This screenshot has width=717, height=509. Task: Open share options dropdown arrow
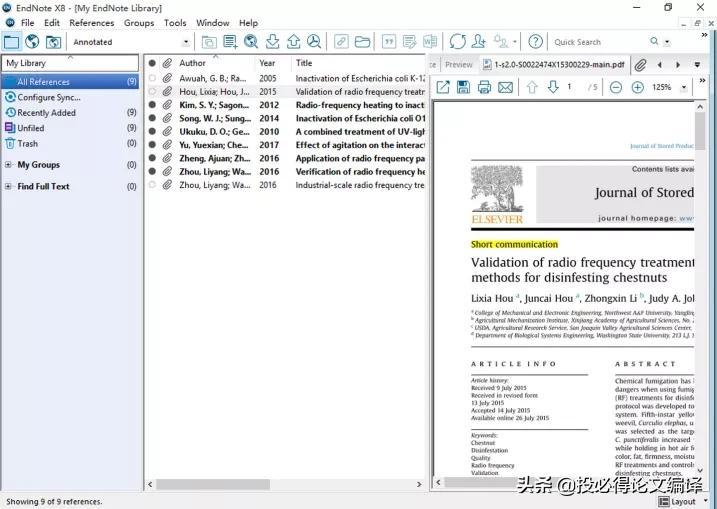tap(514, 42)
